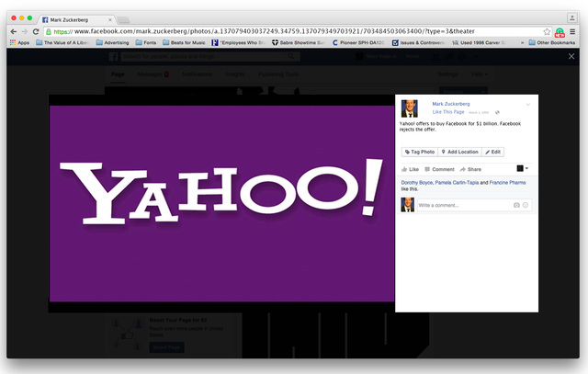This screenshot has width=588, height=374.
Task: Click the Yahoo! logo photo
Action: point(221,203)
